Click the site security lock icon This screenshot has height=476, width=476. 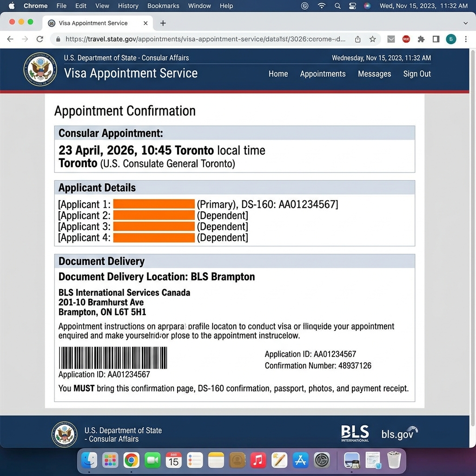point(58,39)
